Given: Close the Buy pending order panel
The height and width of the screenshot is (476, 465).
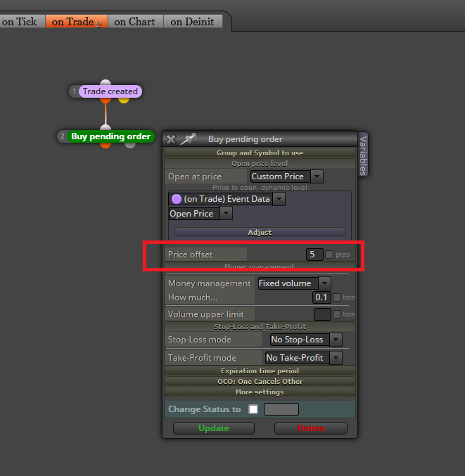Looking at the screenshot, I should pos(171,139).
